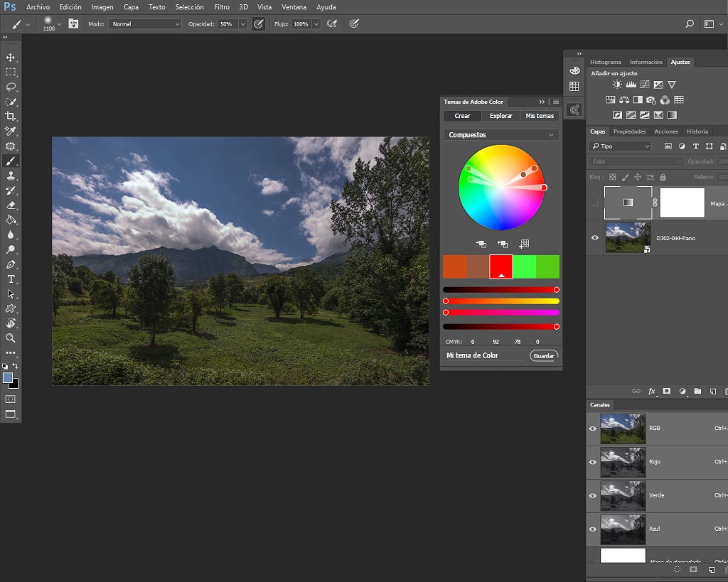Select the Paint Bucket tool
728x582 pixels.
(10, 220)
